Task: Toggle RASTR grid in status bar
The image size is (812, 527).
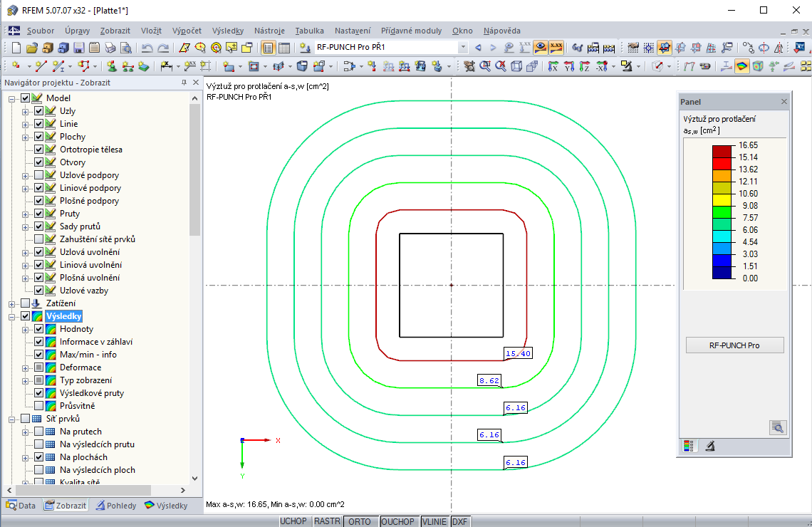Action: [x=327, y=521]
